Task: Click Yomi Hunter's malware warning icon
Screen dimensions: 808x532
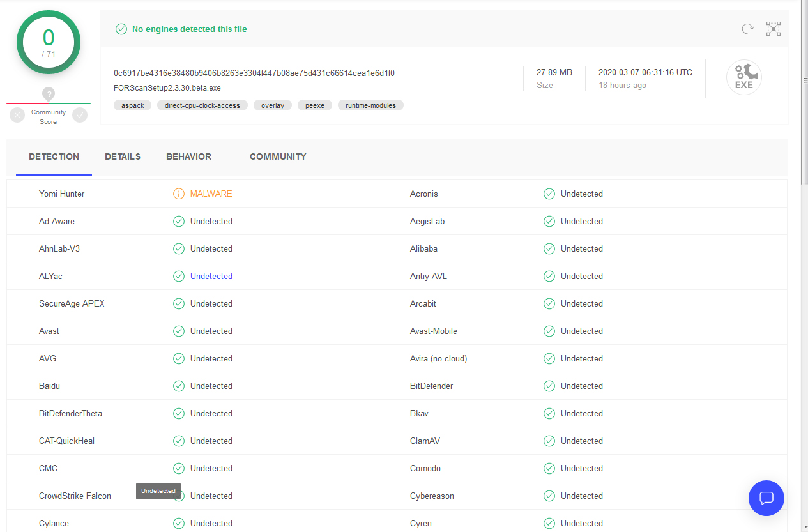Action: tap(179, 194)
